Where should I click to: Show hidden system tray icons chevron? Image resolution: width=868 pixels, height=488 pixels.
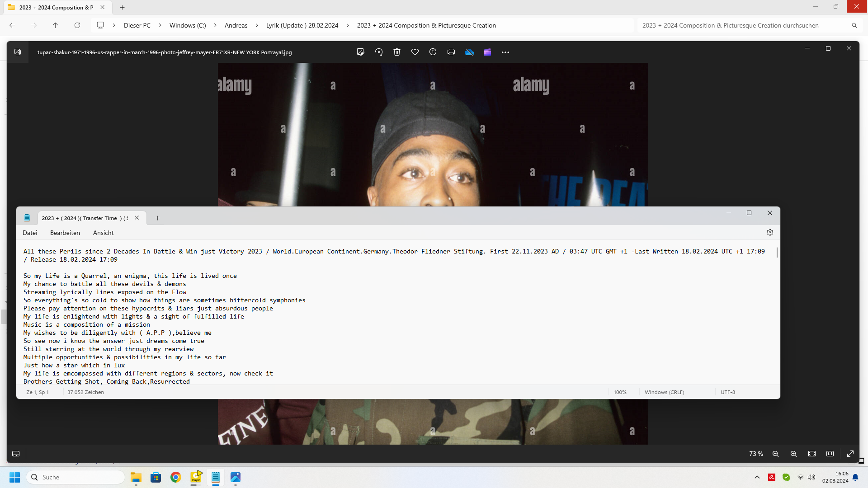[757, 477]
